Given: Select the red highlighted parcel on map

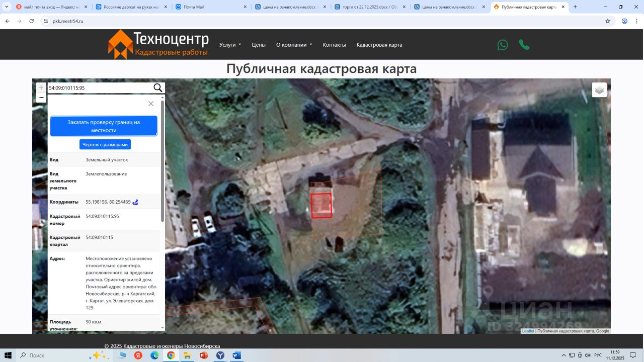Looking at the screenshot, I should point(321,206).
